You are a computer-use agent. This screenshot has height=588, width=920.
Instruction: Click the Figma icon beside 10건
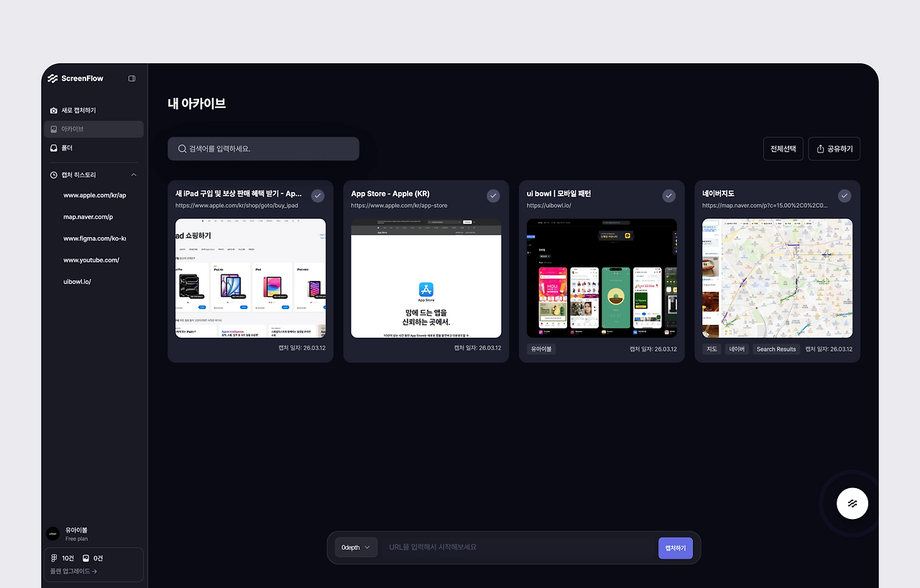(54, 558)
